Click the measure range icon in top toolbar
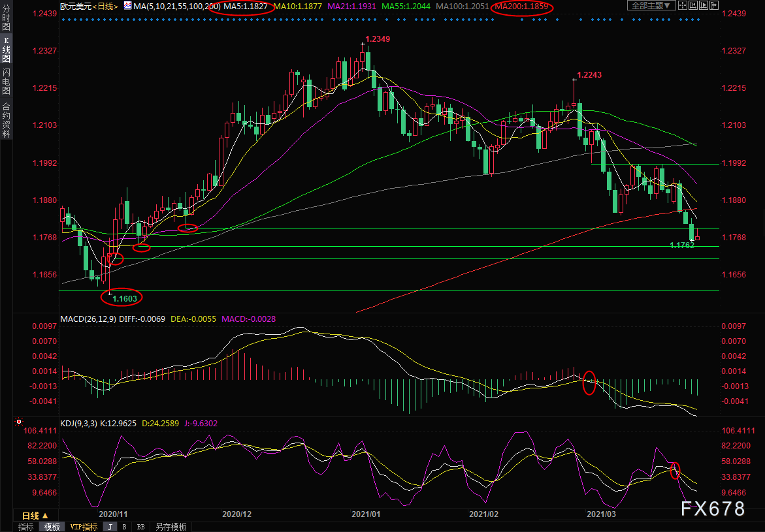The width and height of the screenshot is (765, 532). pyautogui.click(x=693, y=6)
